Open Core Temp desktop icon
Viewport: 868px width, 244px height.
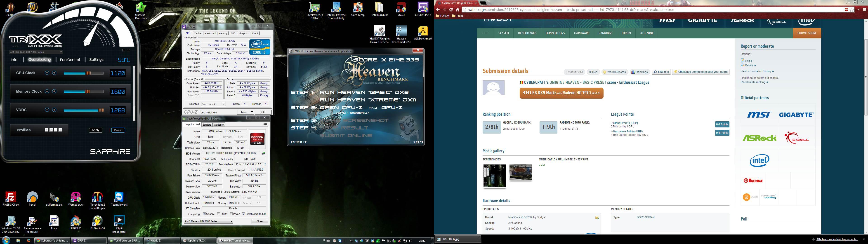point(358,9)
